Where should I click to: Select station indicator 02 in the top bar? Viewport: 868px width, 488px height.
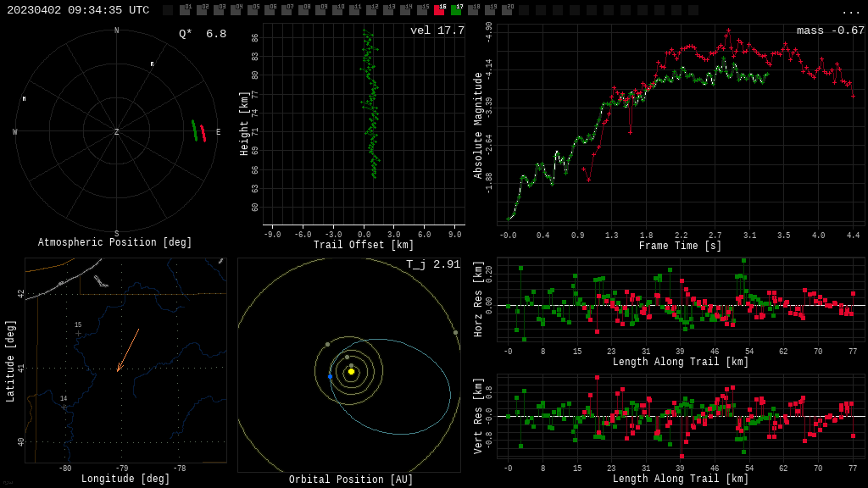pos(202,9)
